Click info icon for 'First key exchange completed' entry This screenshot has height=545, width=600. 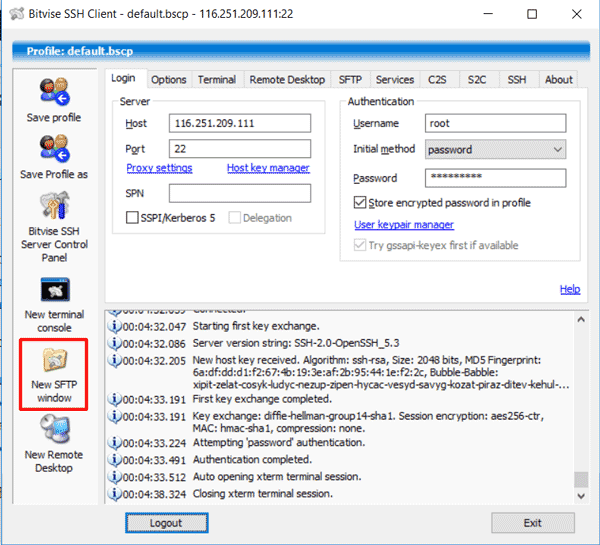pyautogui.click(x=114, y=399)
